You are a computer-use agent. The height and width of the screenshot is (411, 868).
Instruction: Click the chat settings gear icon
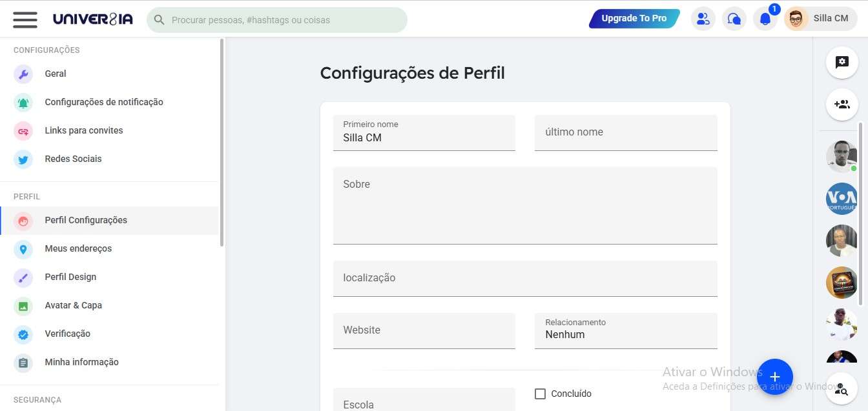[x=842, y=63]
